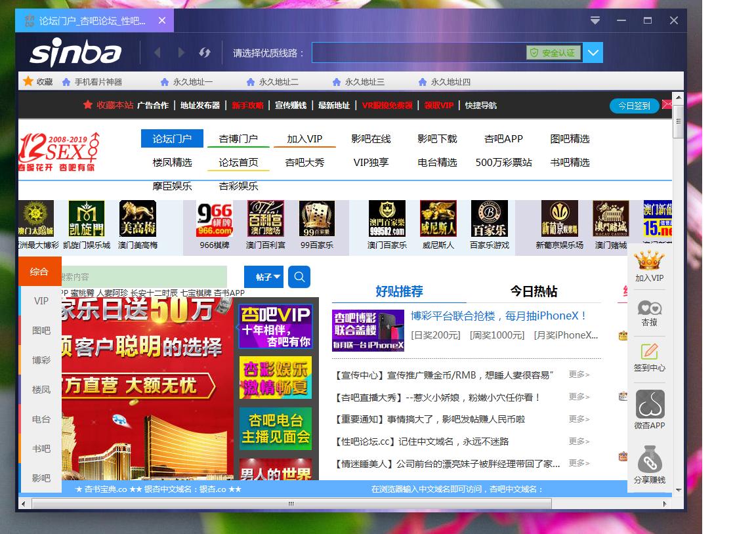Close the banner with red X icon
This screenshot has height=534, width=756.
point(667,104)
